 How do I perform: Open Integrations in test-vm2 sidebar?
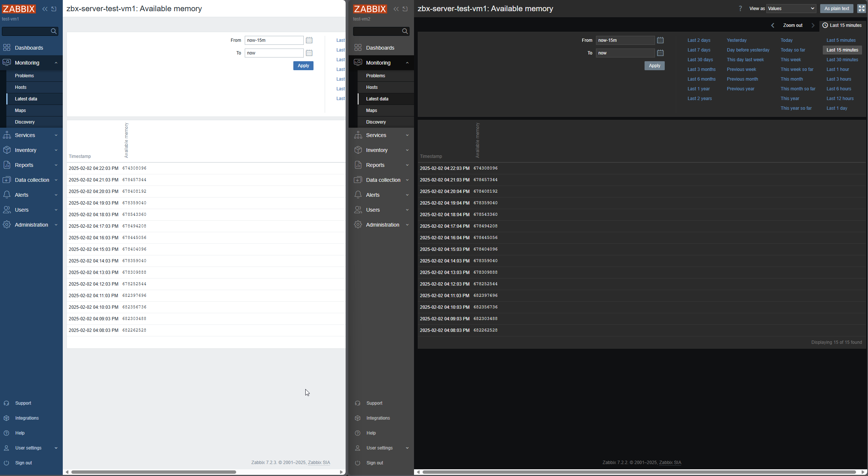(378, 418)
